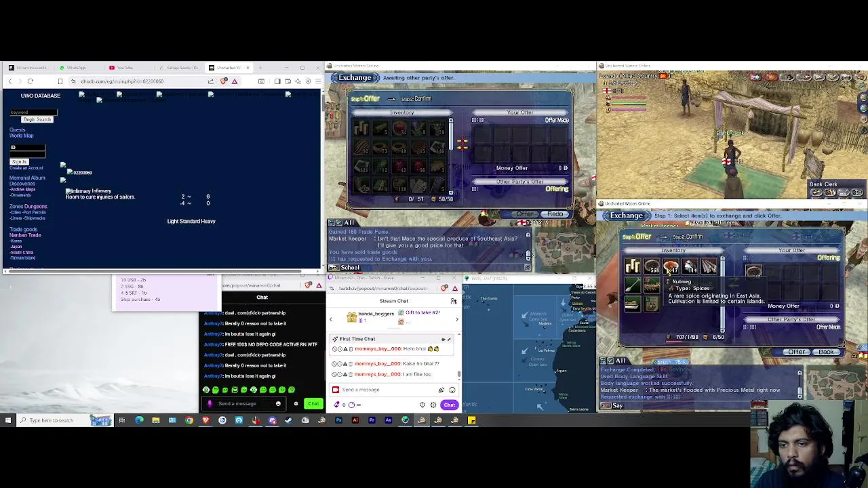868x488 pixels.
Task: Open Create an Account link
Action: coord(26,167)
